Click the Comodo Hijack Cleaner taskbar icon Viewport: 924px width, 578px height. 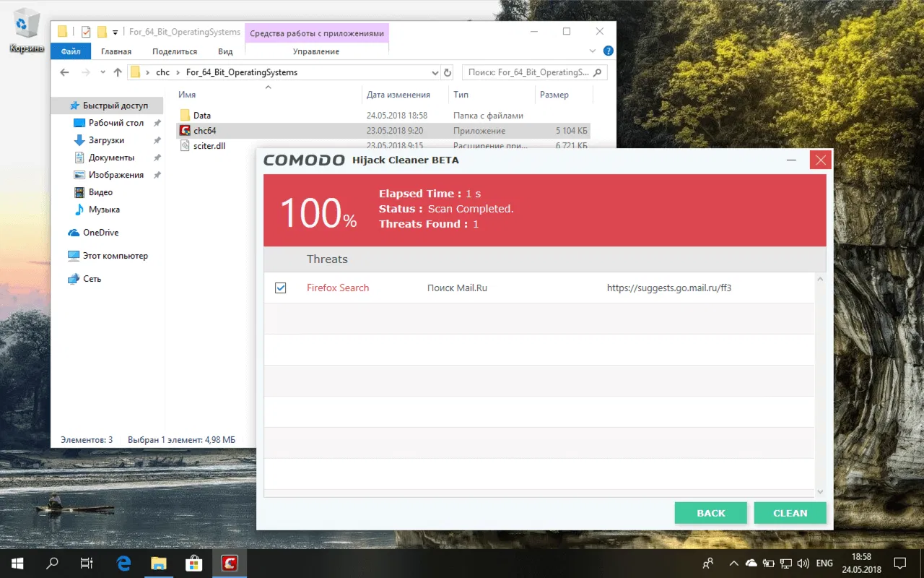tap(230, 563)
